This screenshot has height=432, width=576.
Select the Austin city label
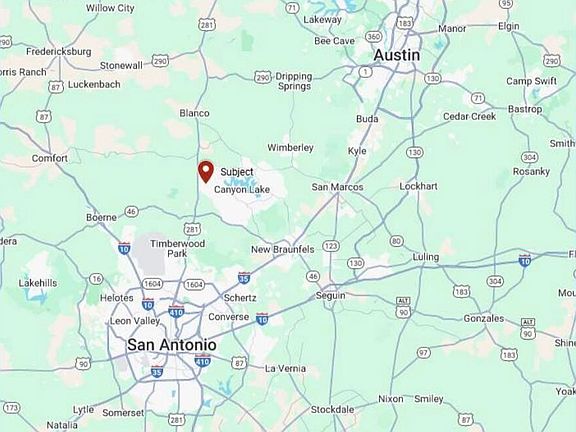click(397, 55)
